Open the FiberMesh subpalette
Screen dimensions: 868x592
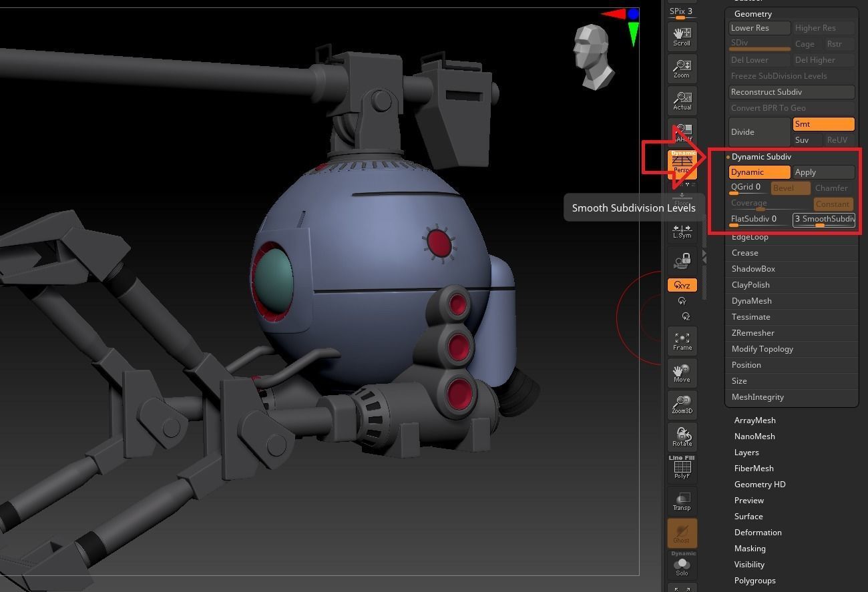click(x=754, y=469)
